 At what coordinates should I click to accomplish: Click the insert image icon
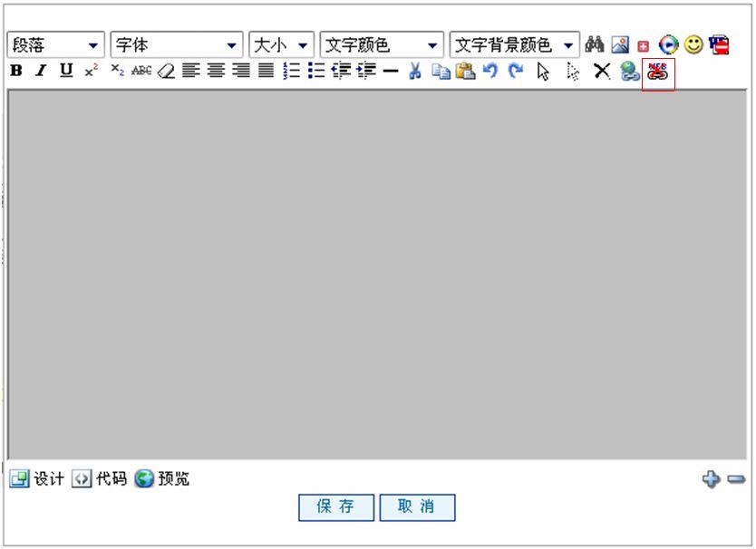point(620,44)
